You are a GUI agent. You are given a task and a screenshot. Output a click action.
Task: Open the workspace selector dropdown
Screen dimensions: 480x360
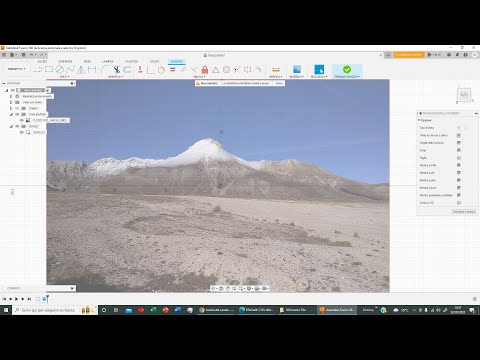tap(16, 69)
